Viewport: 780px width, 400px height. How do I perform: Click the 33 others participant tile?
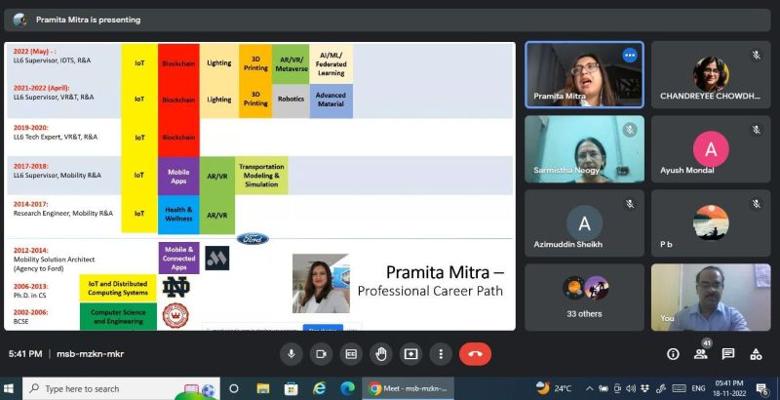coord(584,297)
